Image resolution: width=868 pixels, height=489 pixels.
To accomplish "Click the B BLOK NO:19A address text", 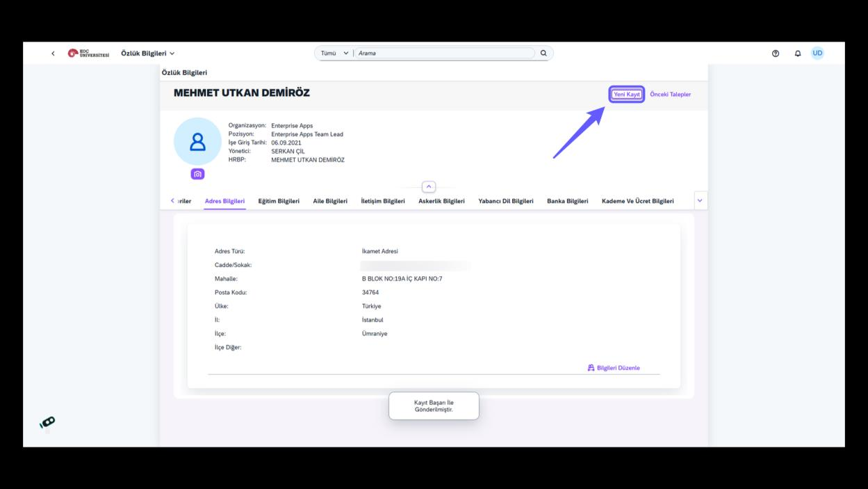I will tap(402, 279).
